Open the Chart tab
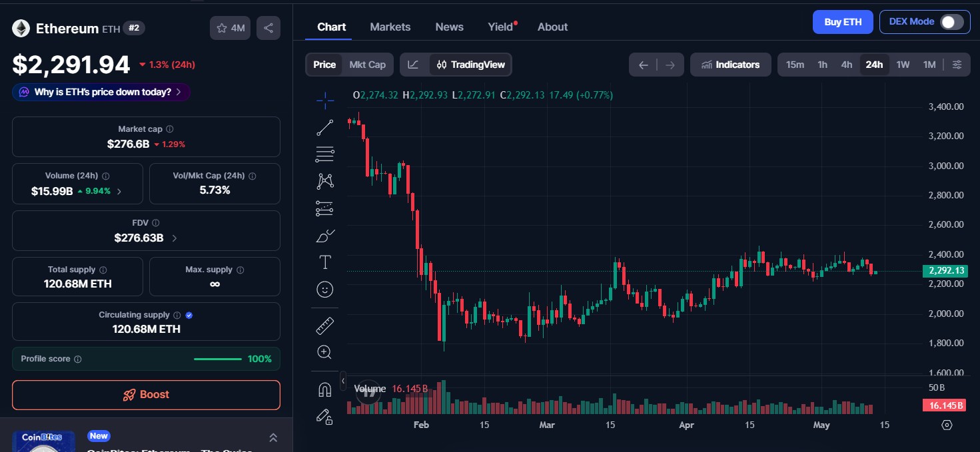This screenshot has height=452, width=980. pyautogui.click(x=332, y=27)
